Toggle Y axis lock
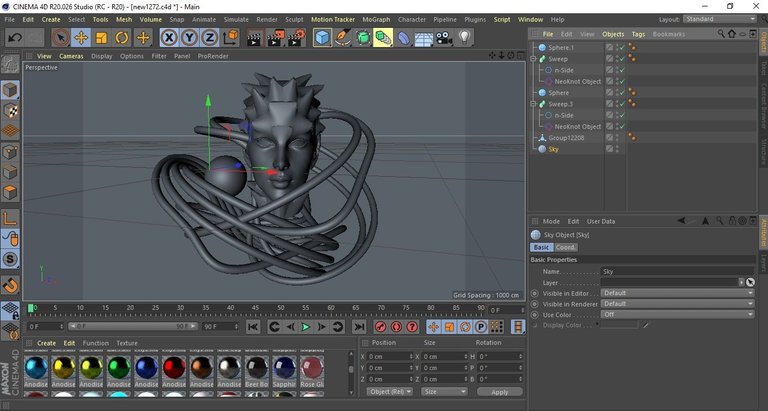Viewport: 768px width, 411px height. [189, 38]
